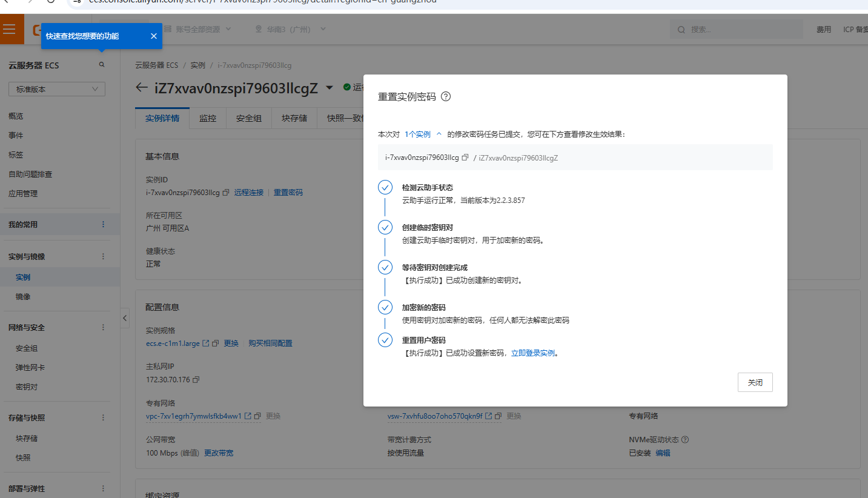Click the 立即登录实例 link
The width and height of the screenshot is (868, 498).
(x=533, y=353)
